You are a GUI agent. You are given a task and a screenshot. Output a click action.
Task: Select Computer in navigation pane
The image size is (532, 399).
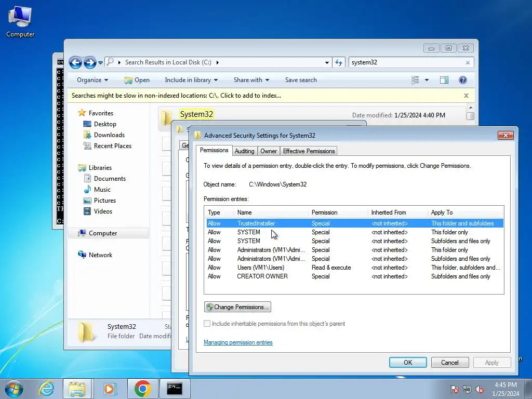point(103,233)
